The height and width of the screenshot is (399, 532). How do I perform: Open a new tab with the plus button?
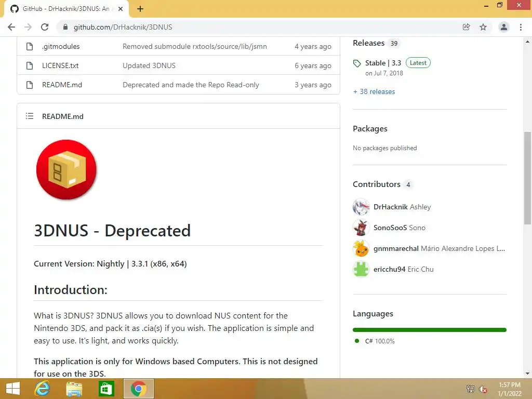tap(140, 9)
